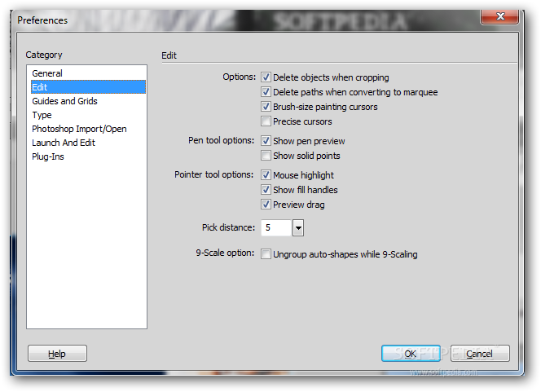Open the Type category

tap(88, 115)
